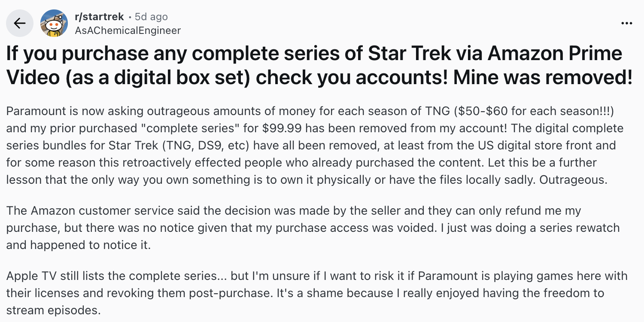Click the "stream episodes." closing text
The width and height of the screenshot is (644, 322).
pos(53,310)
